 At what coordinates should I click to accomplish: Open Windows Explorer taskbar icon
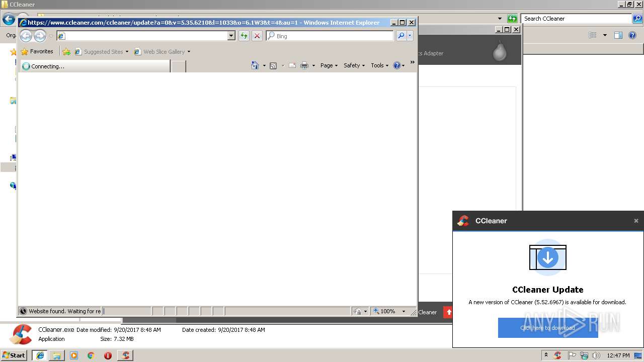(57, 355)
